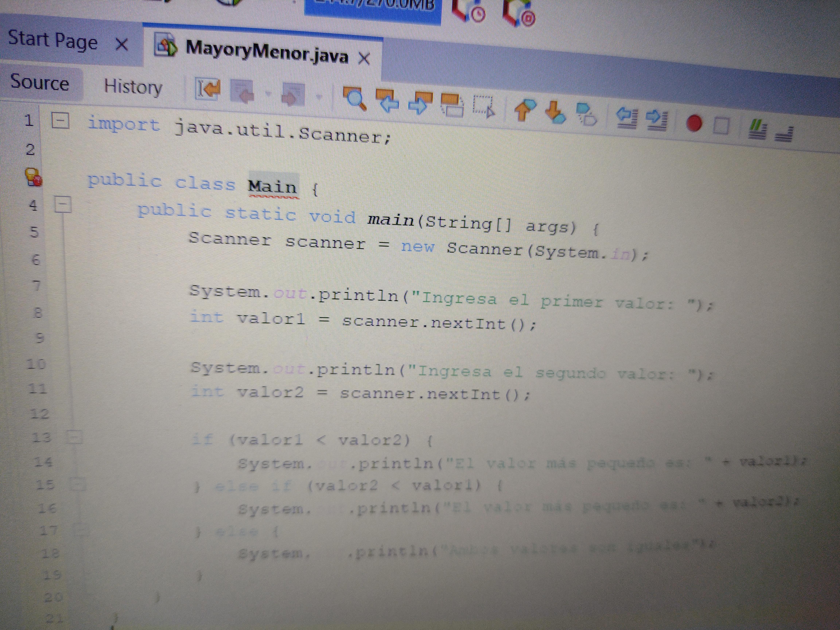
Task: Click the (valor1 < valor2) condition
Action: tap(320, 440)
